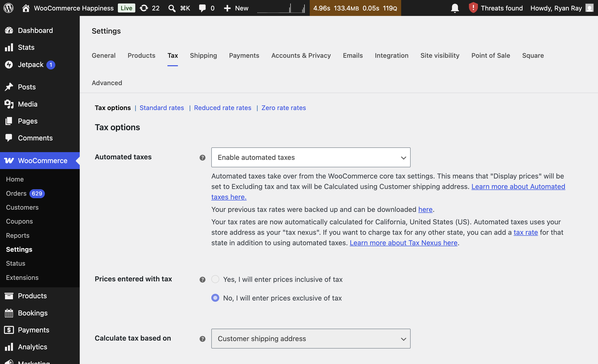Download previous tax rates via here link
This screenshot has width=598, height=364.
[425, 209]
